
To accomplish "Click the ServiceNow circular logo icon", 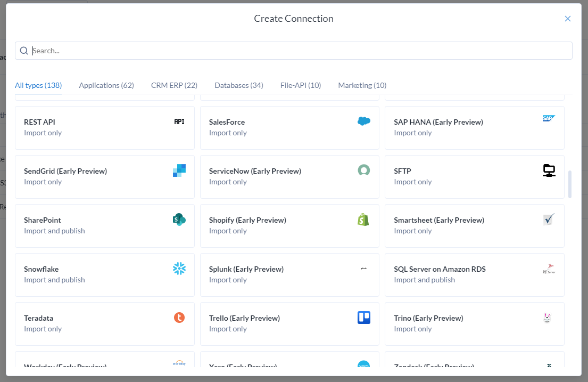I will click(363, 170).
